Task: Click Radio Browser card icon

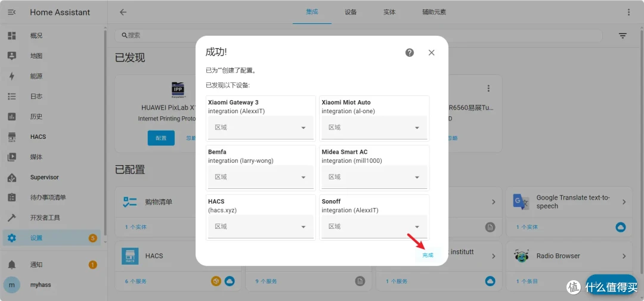Action: [522, 256]
